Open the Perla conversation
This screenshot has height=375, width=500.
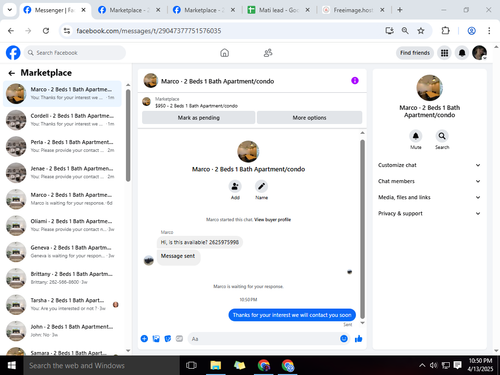tap(62, 146)
